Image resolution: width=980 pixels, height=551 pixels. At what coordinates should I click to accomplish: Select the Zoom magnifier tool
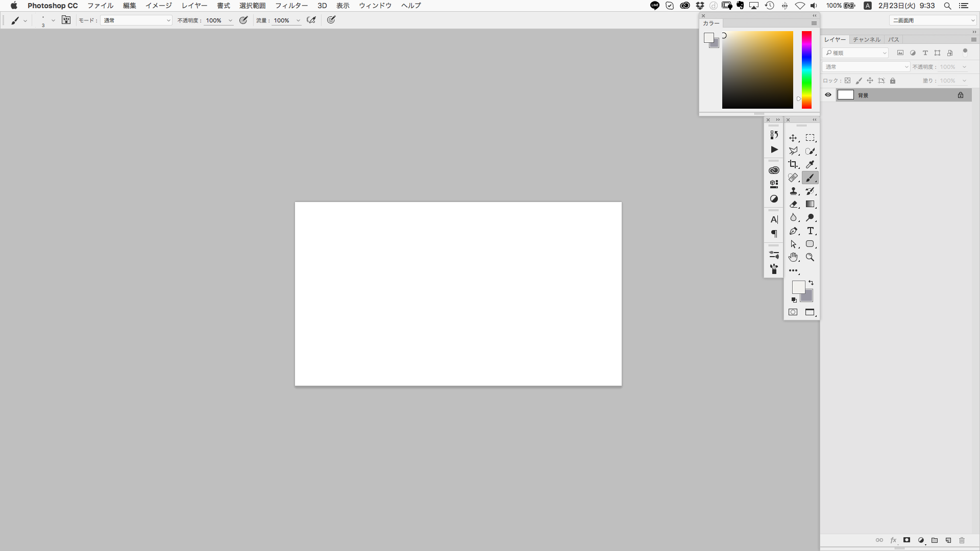810,257
